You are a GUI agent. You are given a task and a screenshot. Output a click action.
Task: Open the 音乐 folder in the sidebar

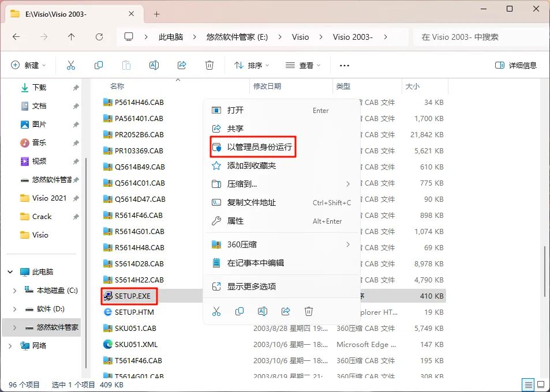tap(39, 142)
